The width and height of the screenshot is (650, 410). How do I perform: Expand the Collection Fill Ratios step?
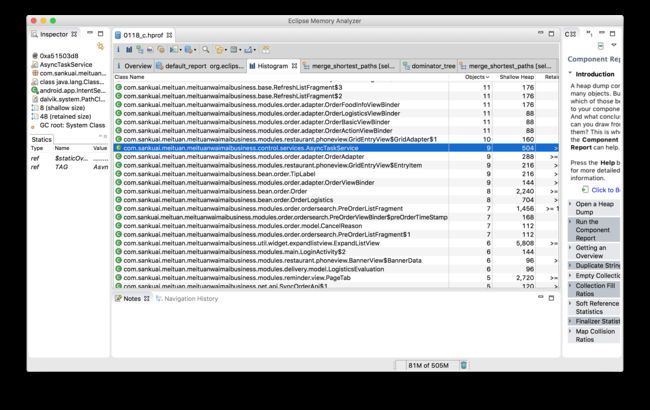click(x=570, y=286)
